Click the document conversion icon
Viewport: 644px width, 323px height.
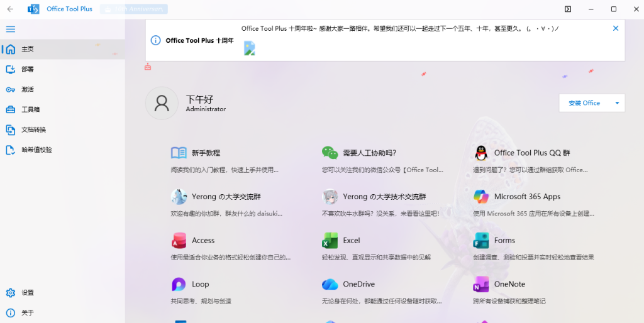(11, 129)
